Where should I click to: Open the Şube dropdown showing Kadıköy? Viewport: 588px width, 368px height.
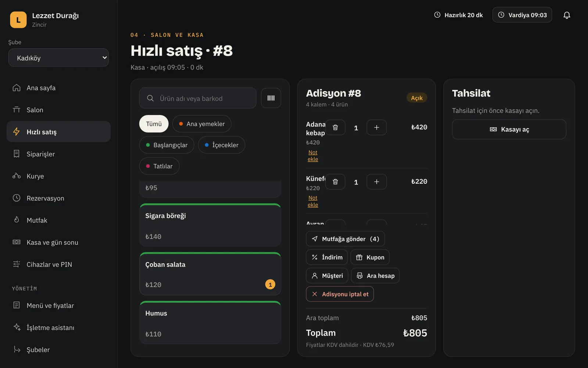(58, 58)
